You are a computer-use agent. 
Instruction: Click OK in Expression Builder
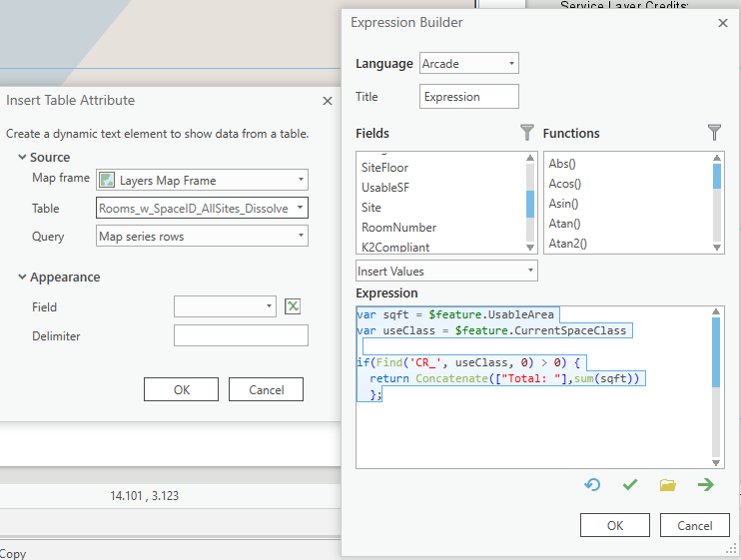click(x=615, y=525)
